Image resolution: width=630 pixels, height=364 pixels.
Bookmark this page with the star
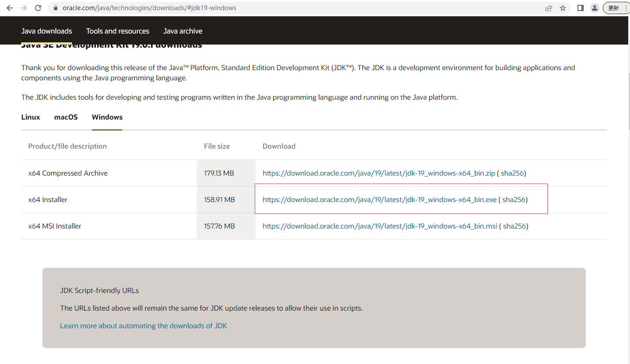[563, 8]
